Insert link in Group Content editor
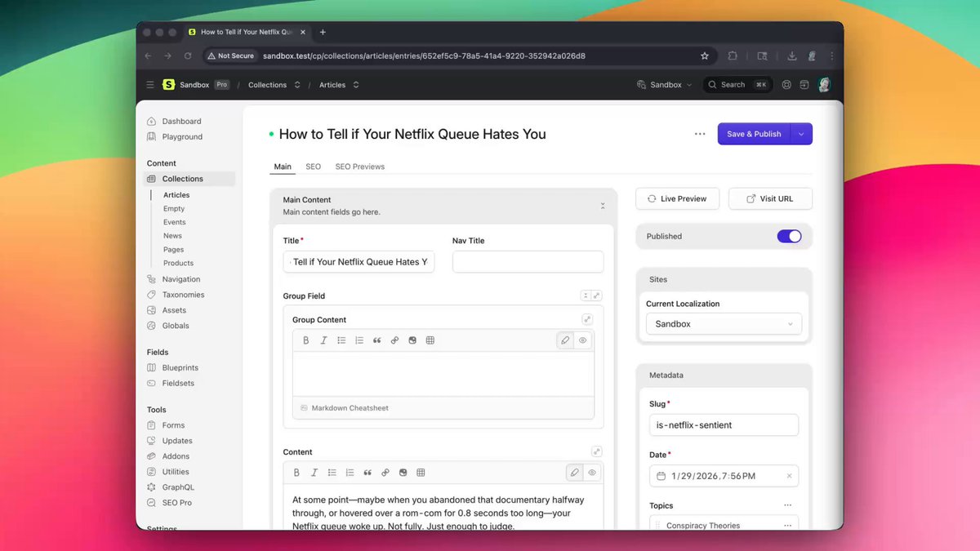This screenshot has width=980, height=551. tap(394, 340)
